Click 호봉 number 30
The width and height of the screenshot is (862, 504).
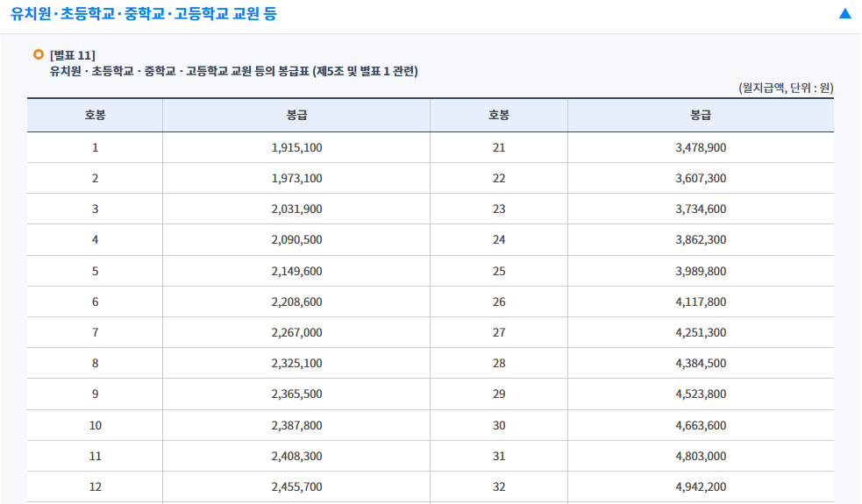[499, 425]
